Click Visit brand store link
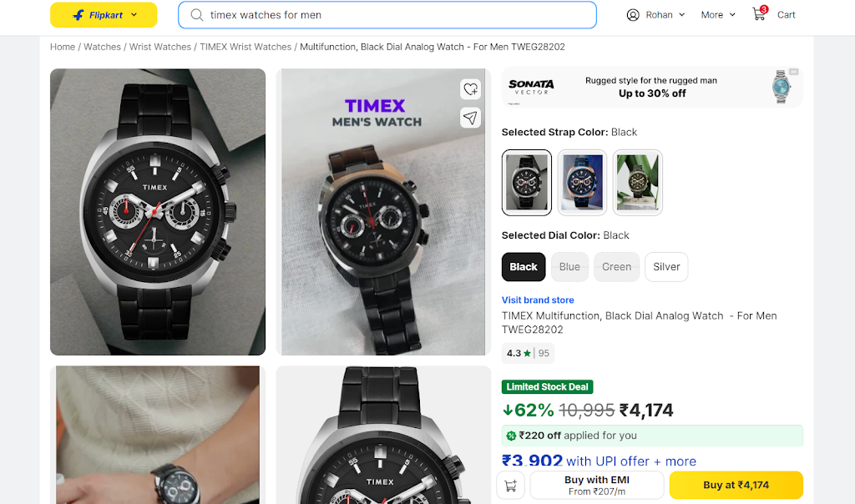The height and width of the screenshot is (504, 855). pos(538,300)
